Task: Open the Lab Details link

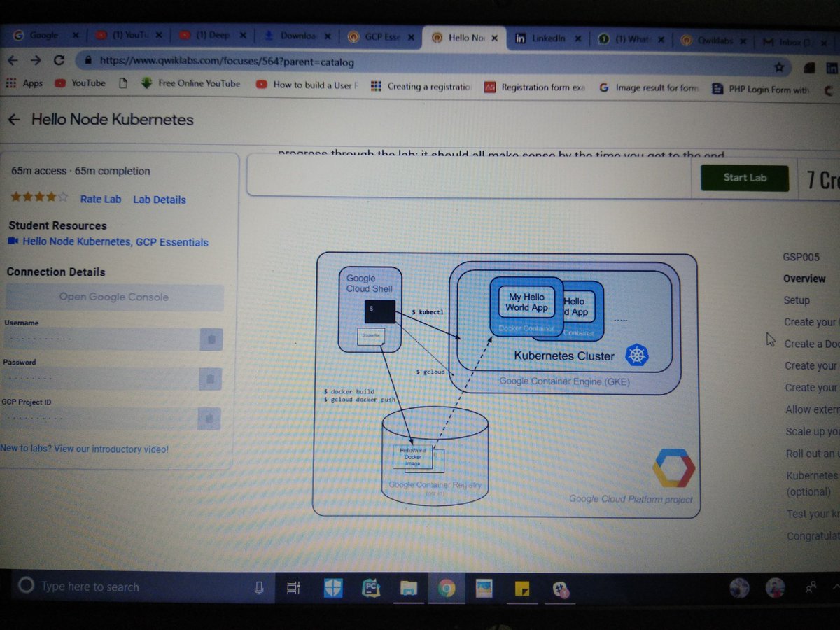Action: click(x=160, y=199)
